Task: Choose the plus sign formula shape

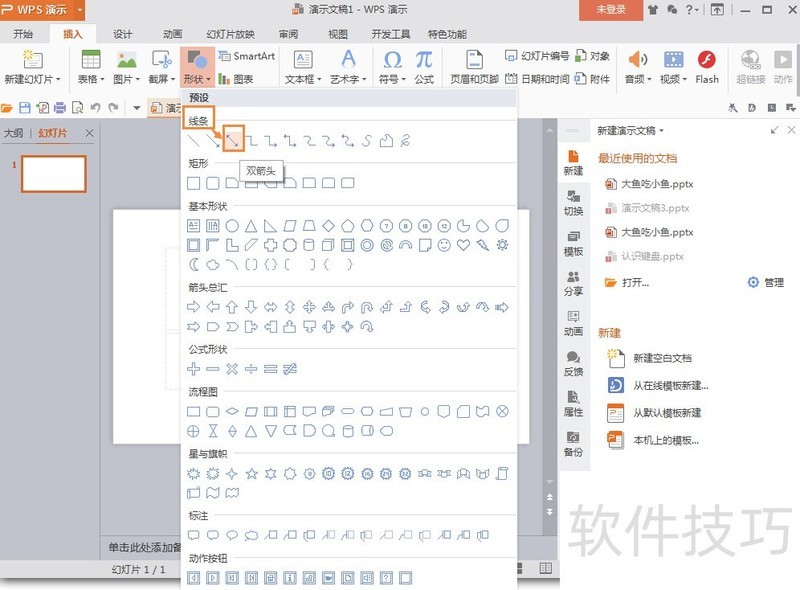Action: pyautogui.click(x=193, y=368)
